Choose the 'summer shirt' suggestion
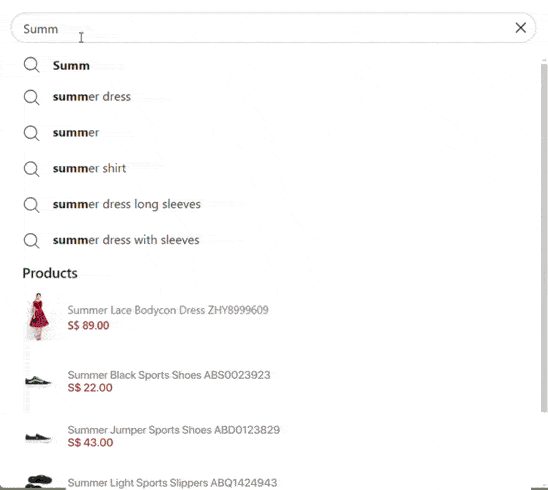 [x=89, y=168]
